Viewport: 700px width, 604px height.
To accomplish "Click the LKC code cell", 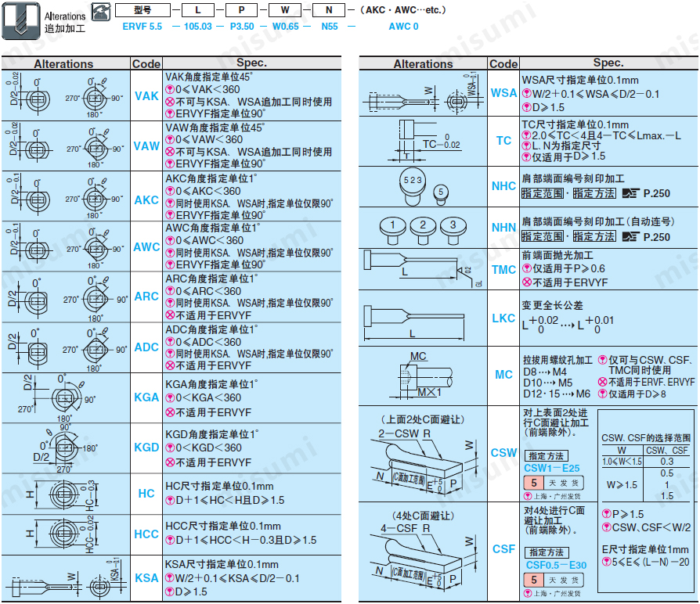I will click(x=503, y=318).
